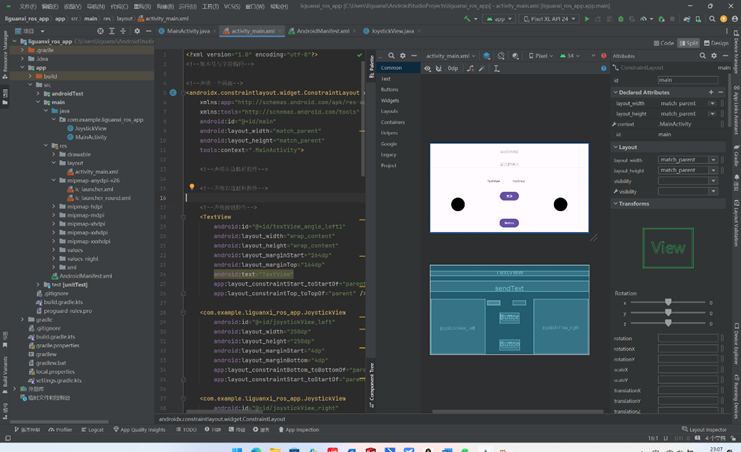
Task: Open layout_width match_parent combo box in Layout section
Action: coord(688,160)
